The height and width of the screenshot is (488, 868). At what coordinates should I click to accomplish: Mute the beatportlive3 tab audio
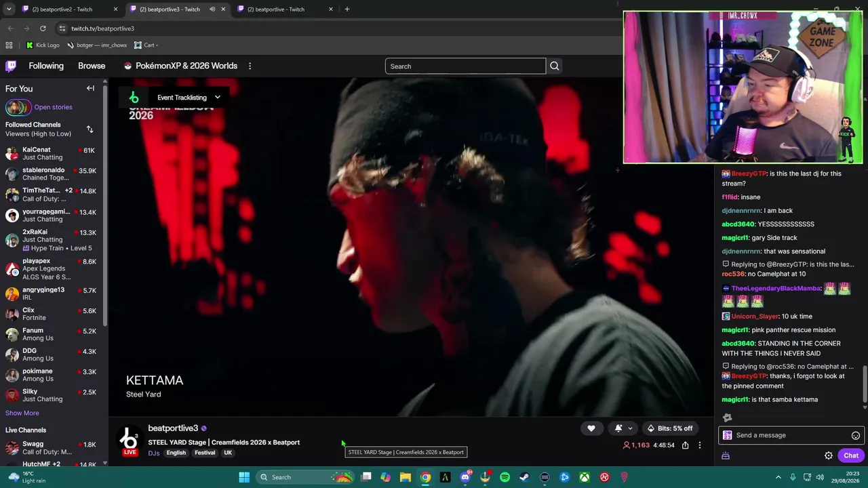coord(212,9)
